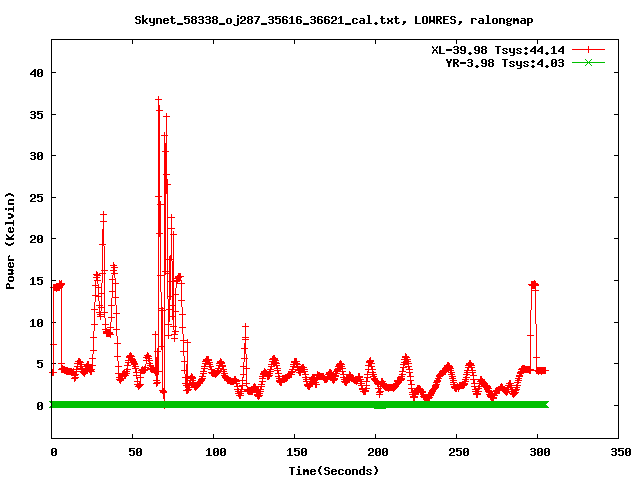The height and width of the screenshot is (480, 640).
Task: Click the red peak near 23 Kelvin
Action: [103, 214]
